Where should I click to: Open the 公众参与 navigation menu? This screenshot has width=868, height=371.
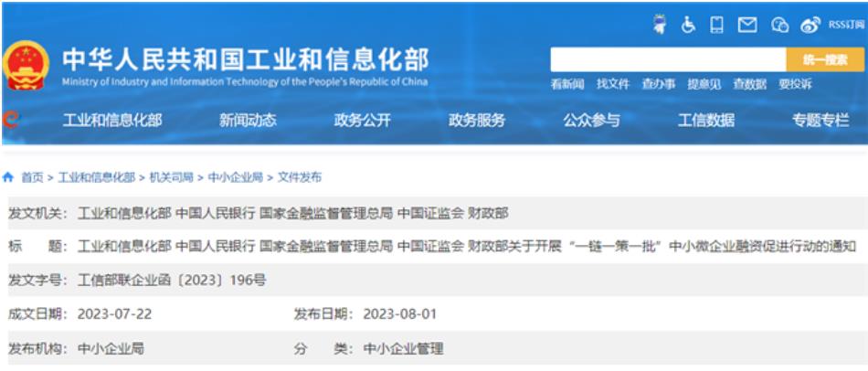(x=591, y=120)
